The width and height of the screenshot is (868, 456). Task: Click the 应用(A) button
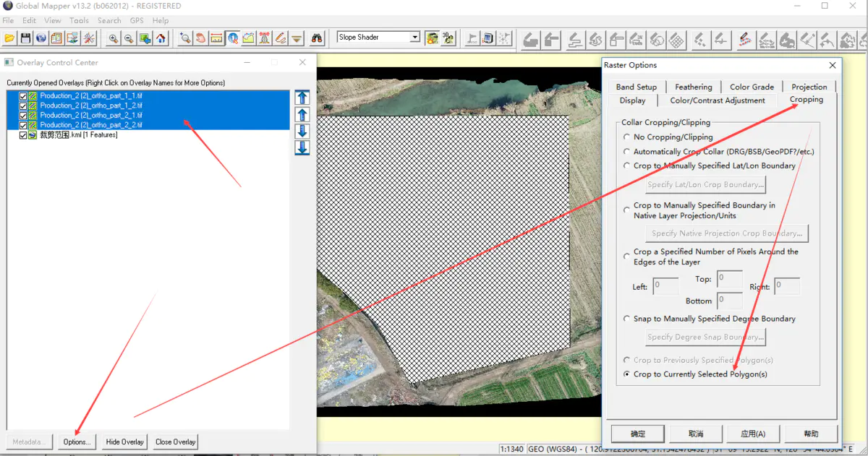click(753, 434)
